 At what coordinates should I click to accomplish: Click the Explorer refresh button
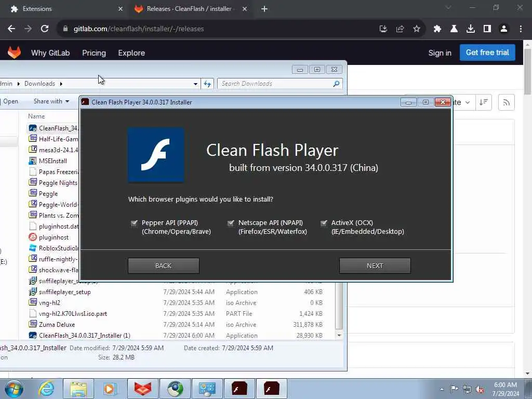point(207,84)
